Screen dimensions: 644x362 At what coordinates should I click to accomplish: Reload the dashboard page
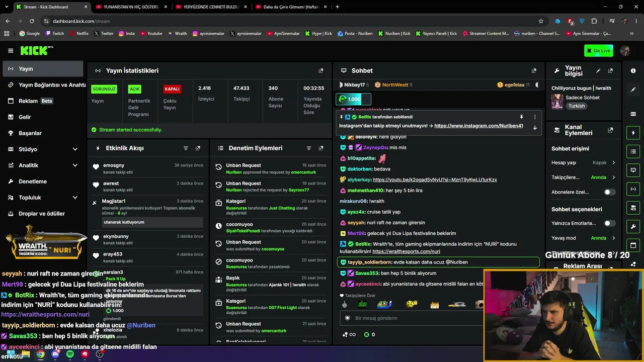coord(32,21)
